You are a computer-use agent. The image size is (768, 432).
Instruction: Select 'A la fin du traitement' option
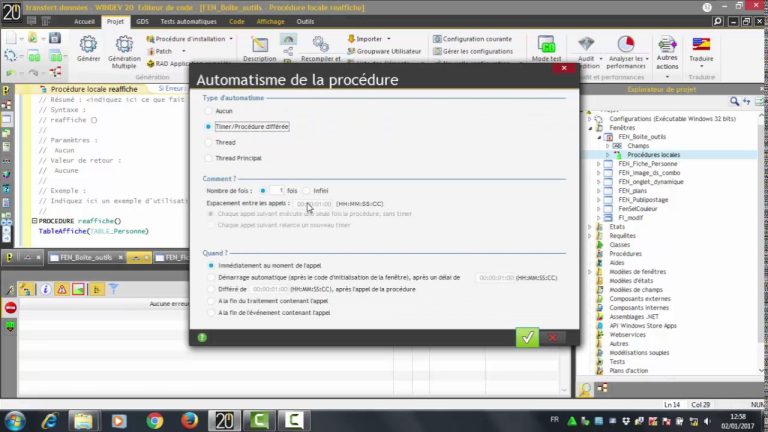click(208, 301)
